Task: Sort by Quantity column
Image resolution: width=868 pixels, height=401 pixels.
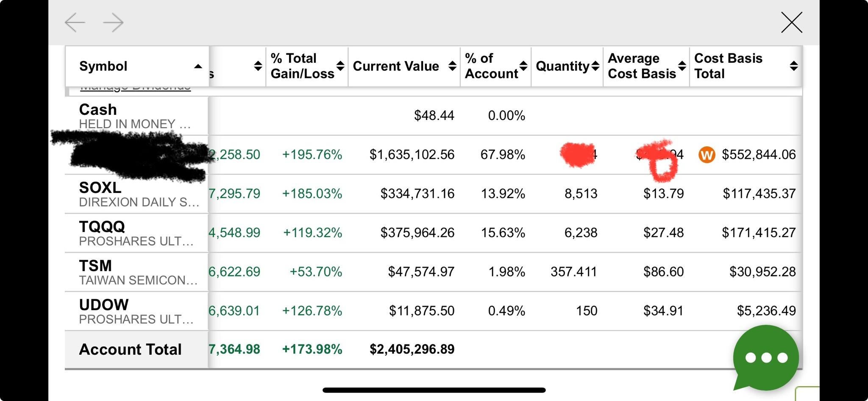Action: pos(567,66)
